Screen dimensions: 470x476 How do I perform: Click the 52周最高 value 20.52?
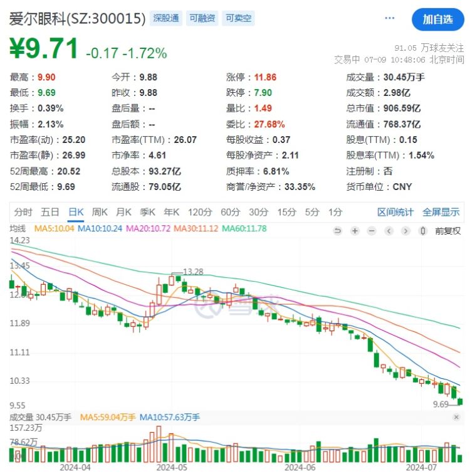(x=69, y=171)
